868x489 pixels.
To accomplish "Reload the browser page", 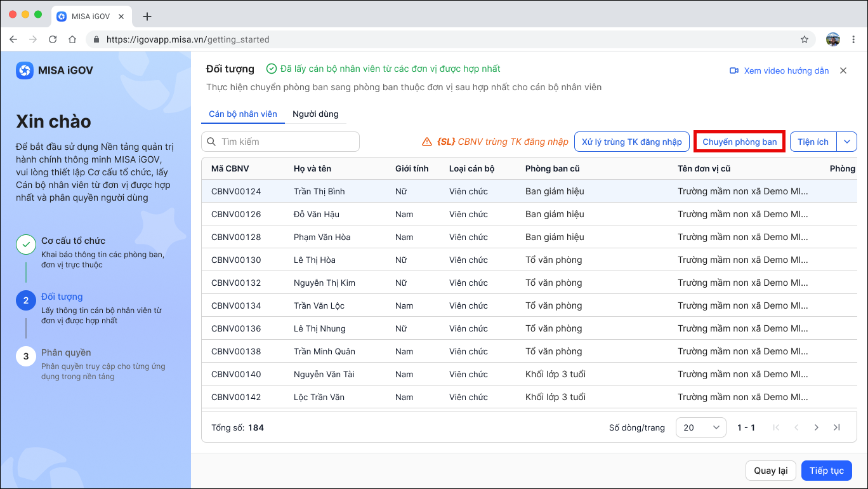I will pos(53,39).
